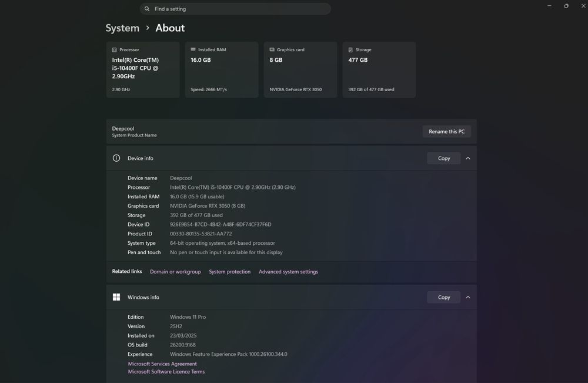Click the System type value text
The height and width of the screenshot is (383, 588).
click(222, 243)
